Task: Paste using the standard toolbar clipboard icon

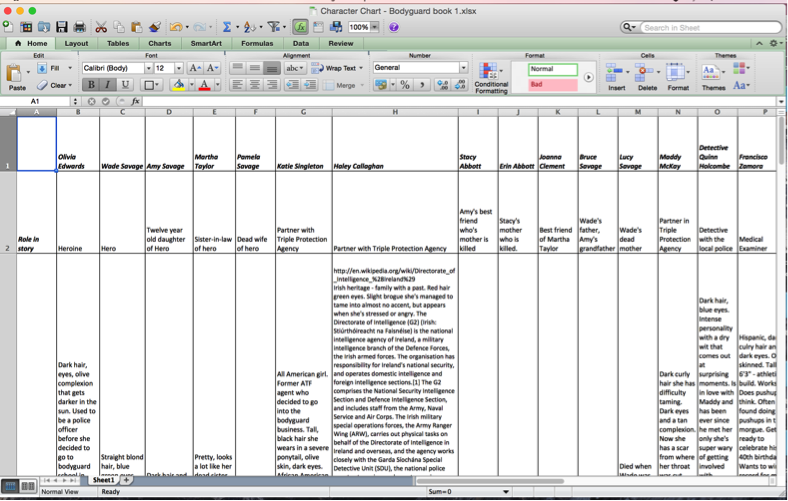Action: [136, 27]
